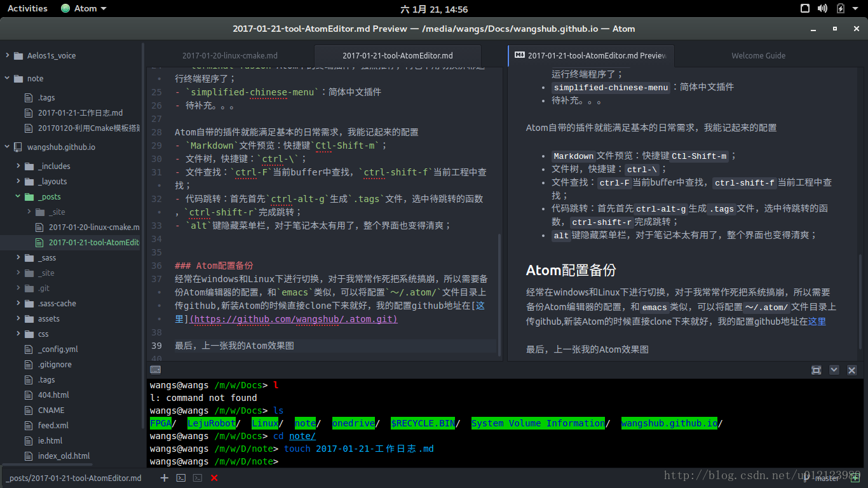868x488 pixels.
Task: Open the Activities overview
Action: (27, 9)
